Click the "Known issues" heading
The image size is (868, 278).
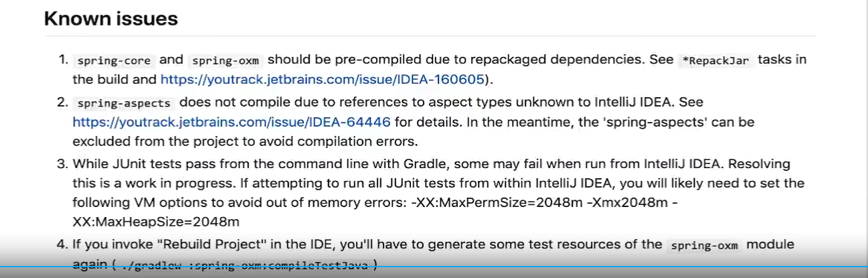(111, 19)
